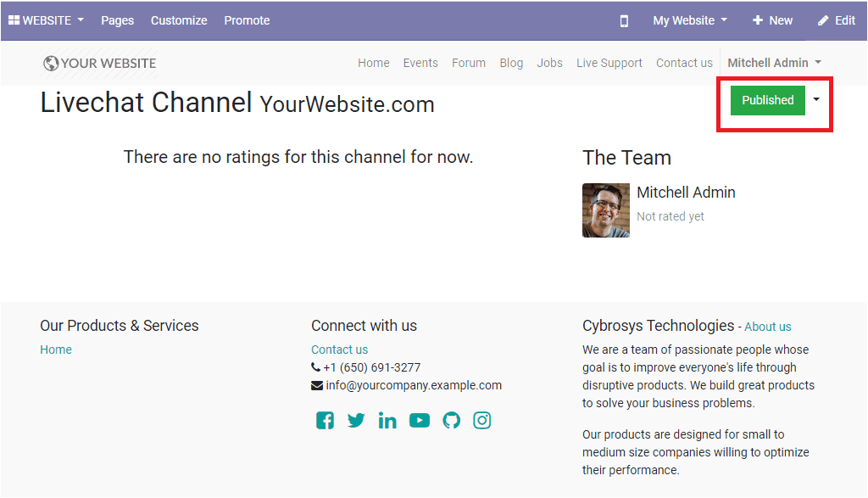Click the plus icon beside New

pyautogui.click(x=758, y=20)
